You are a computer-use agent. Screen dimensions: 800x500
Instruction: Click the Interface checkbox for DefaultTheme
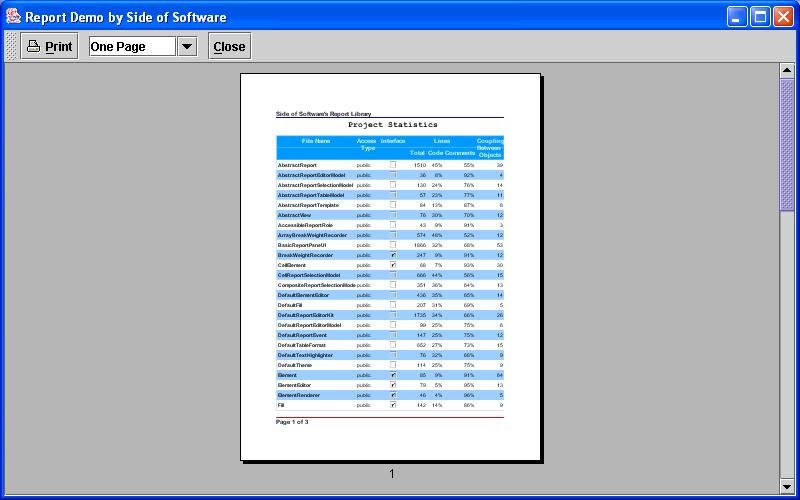pos(393,365)
